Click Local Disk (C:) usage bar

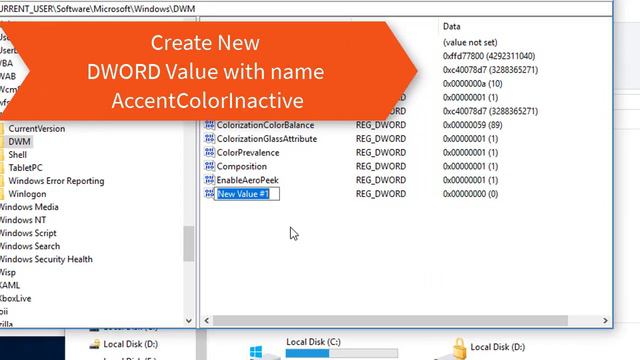coord(342,353)
